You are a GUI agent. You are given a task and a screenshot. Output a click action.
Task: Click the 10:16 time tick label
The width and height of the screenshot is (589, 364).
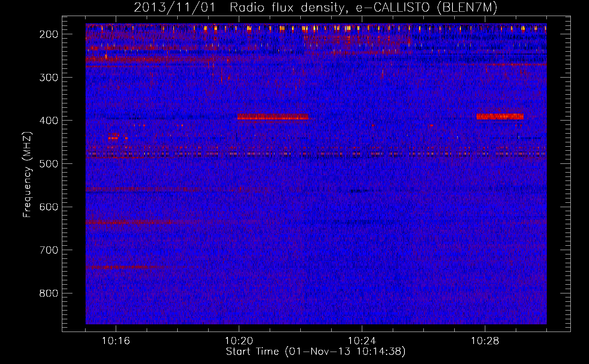116,341
